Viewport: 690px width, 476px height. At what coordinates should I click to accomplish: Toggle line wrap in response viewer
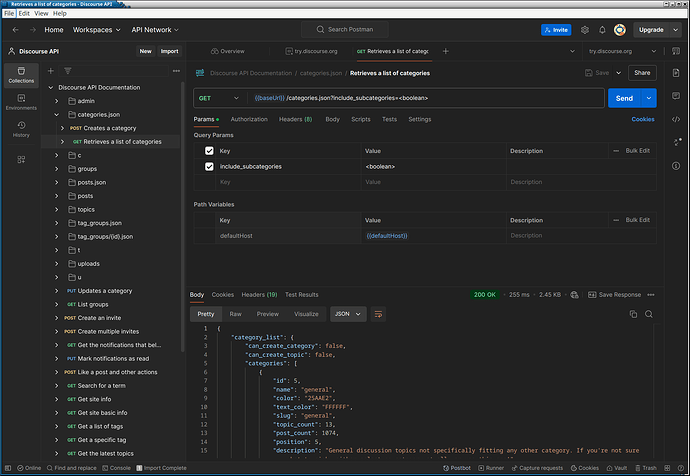378,314
